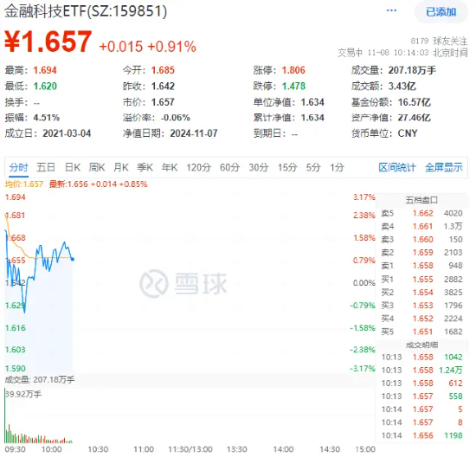The image size is (476, 458).
Task: Click the 已添加 button
Action: [x=441, y=12]
